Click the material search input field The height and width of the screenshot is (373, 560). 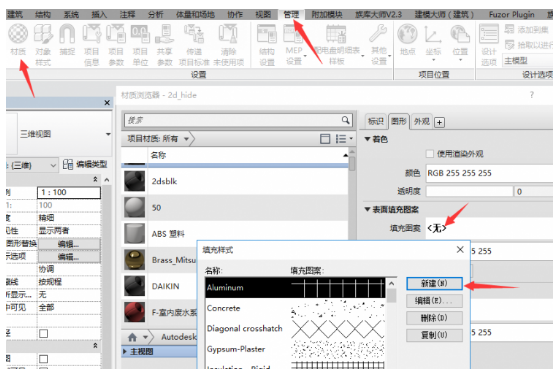point(232,120)
